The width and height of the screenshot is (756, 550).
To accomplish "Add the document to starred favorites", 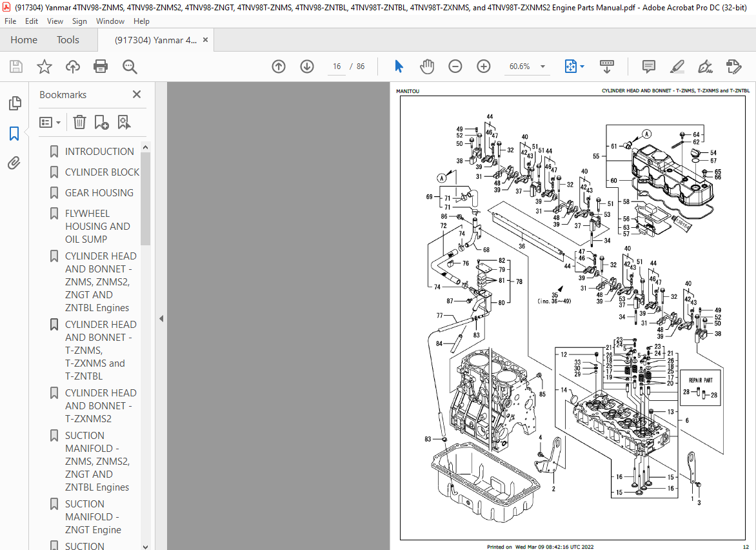I will (x=45, y=66).
